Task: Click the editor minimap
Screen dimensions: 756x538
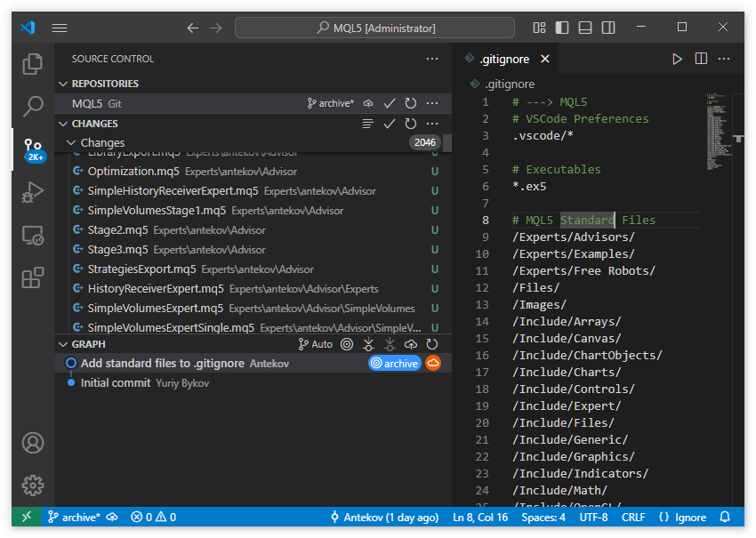Action: 719,132
